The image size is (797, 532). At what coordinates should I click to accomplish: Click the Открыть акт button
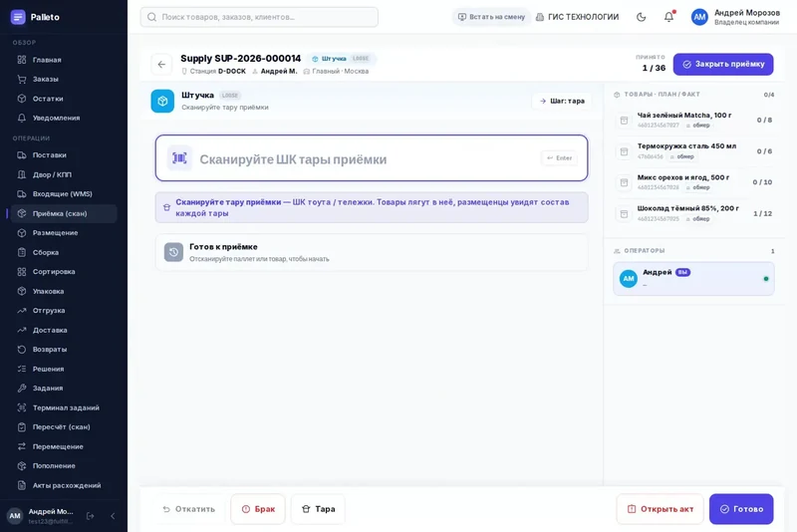tap(661, 509)
